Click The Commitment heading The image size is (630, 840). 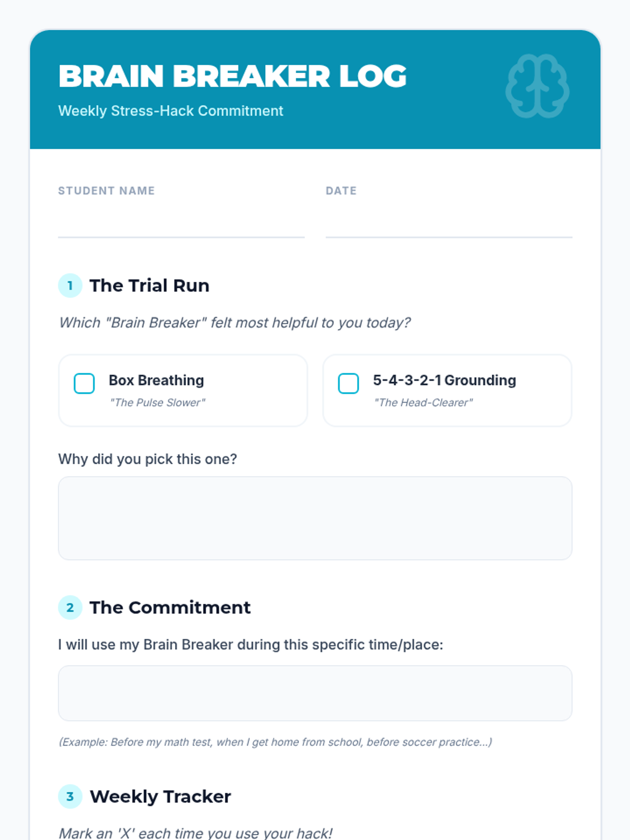(x=170, y=607)
